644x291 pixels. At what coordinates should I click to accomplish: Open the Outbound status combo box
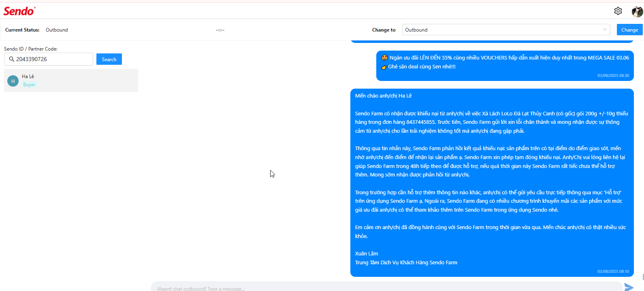tap(506, 30)
